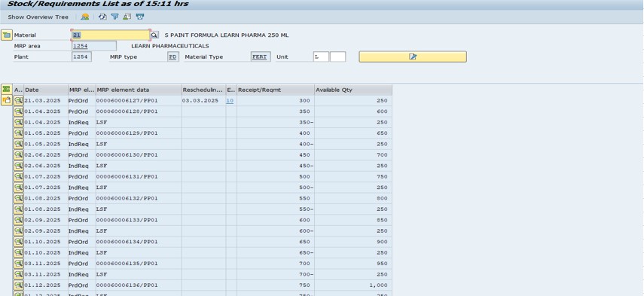
Task: Open details icon for 02.09.2025 IndReq row
Action: 19,230
